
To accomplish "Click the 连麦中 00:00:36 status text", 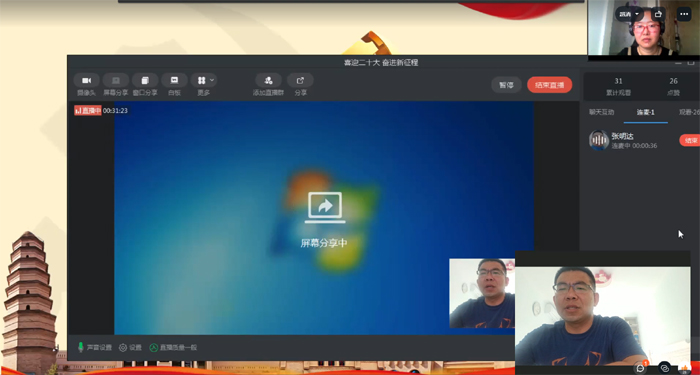I will click(x=634, y=146).
